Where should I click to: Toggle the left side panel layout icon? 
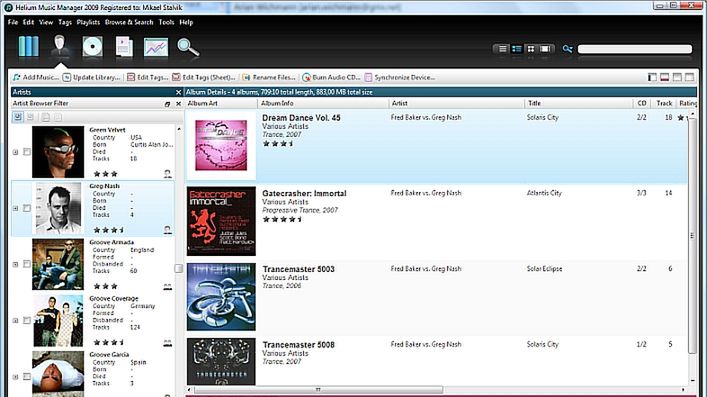coord(652,77)
